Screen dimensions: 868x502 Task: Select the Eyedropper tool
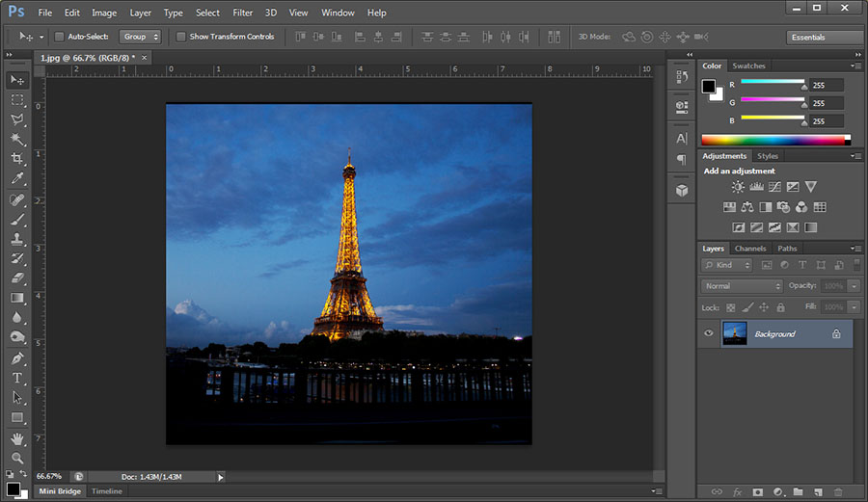tap(17, 179)
